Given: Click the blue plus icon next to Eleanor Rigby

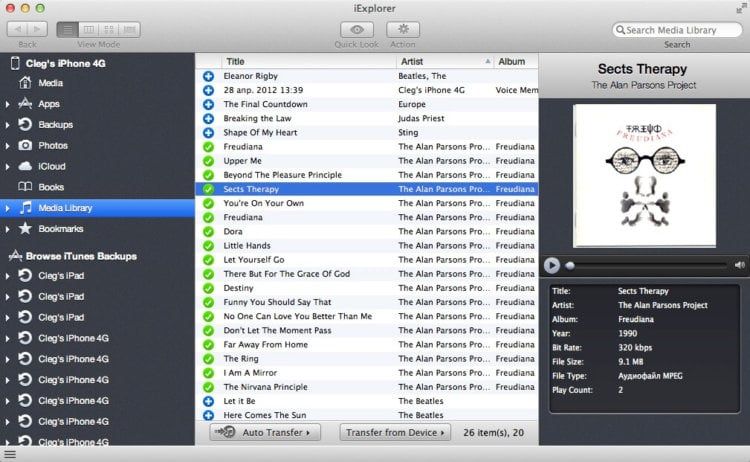Looking at the screenshot, I should [x=209, y=76].
